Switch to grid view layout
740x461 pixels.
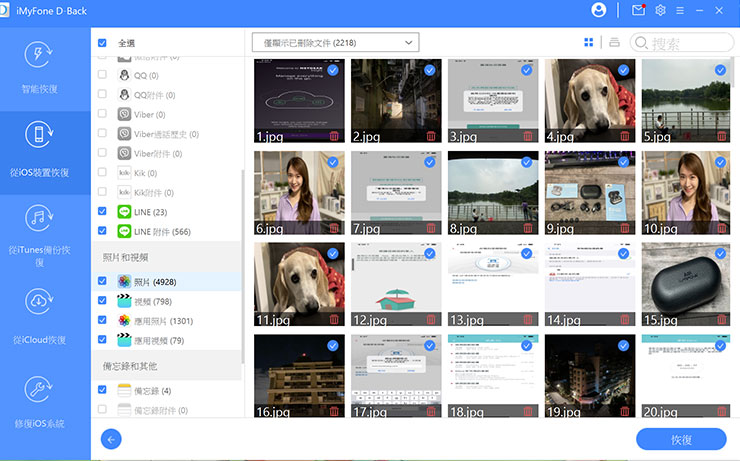[589, 43]
